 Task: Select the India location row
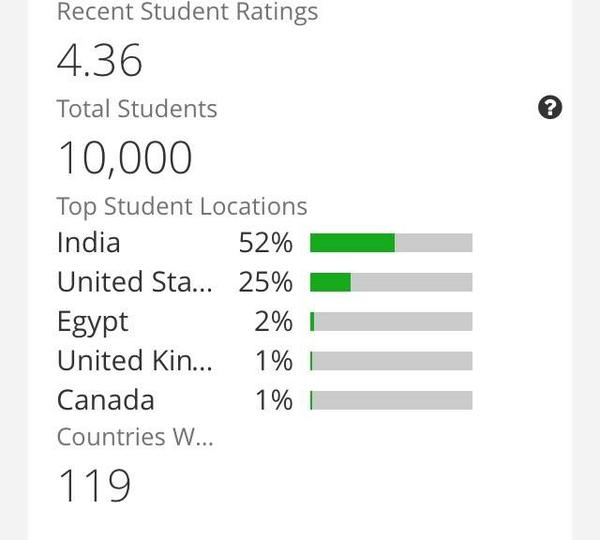[264, 243]
